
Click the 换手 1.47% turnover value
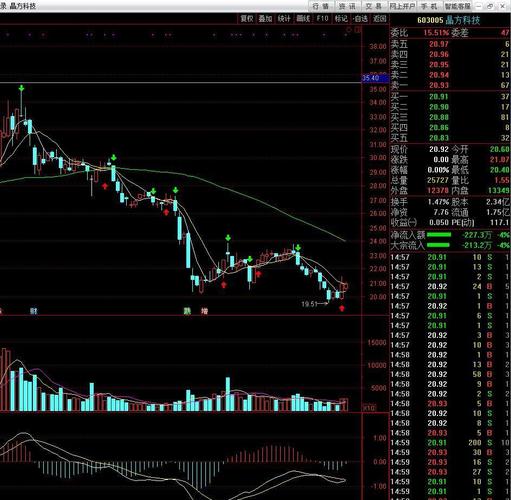439,202
